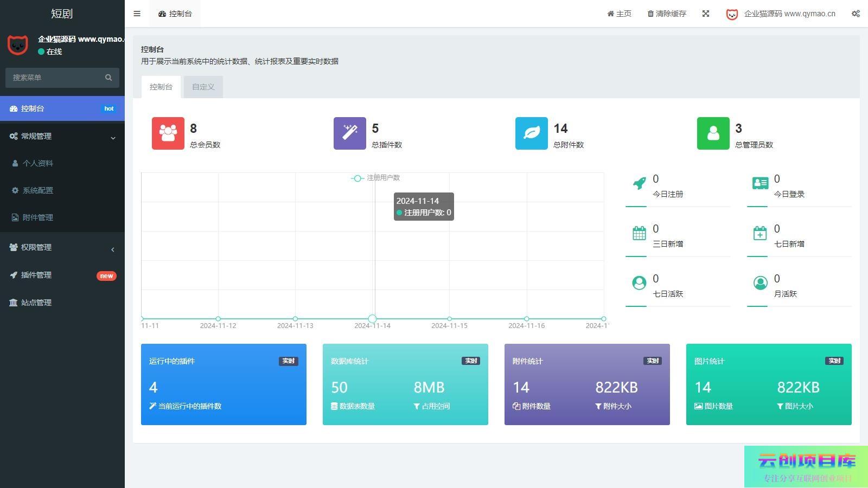Click the search magnifier in sidebar
This screenshot has width=868, height=488.
108,78
